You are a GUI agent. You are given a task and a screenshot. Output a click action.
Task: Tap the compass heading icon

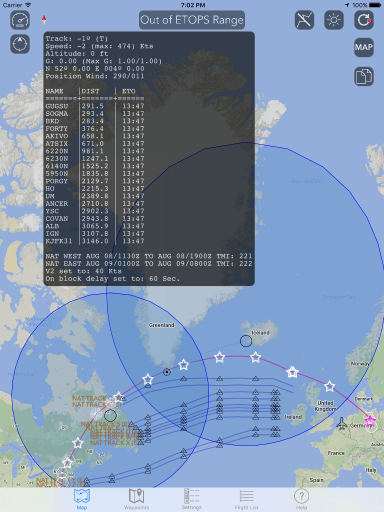pos(20,44)
